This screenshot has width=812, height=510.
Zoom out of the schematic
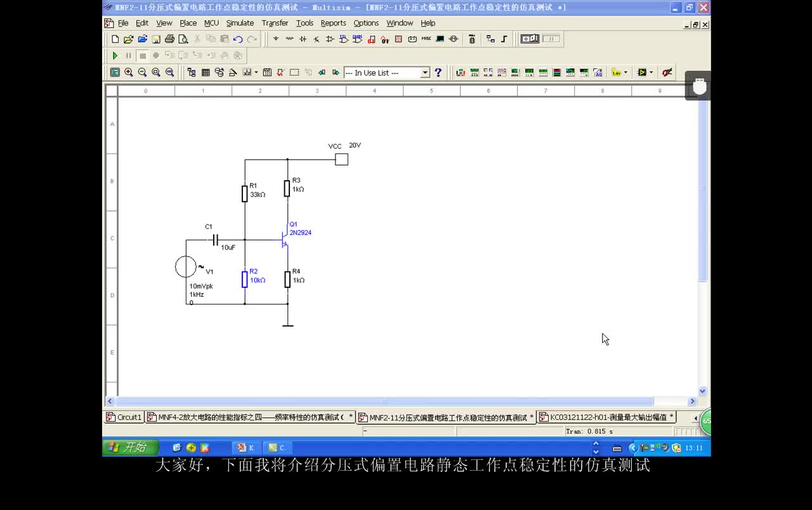point(142,72)
